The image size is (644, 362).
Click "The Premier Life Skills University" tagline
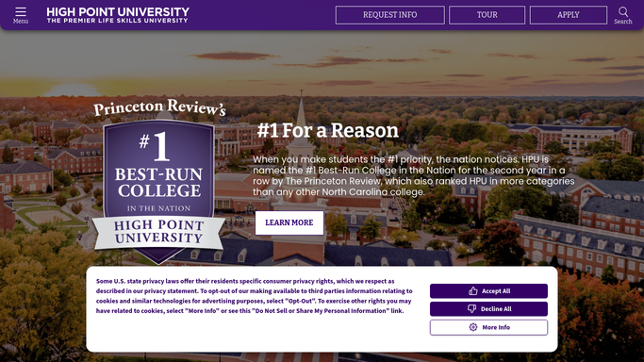[x=118, y=21]
